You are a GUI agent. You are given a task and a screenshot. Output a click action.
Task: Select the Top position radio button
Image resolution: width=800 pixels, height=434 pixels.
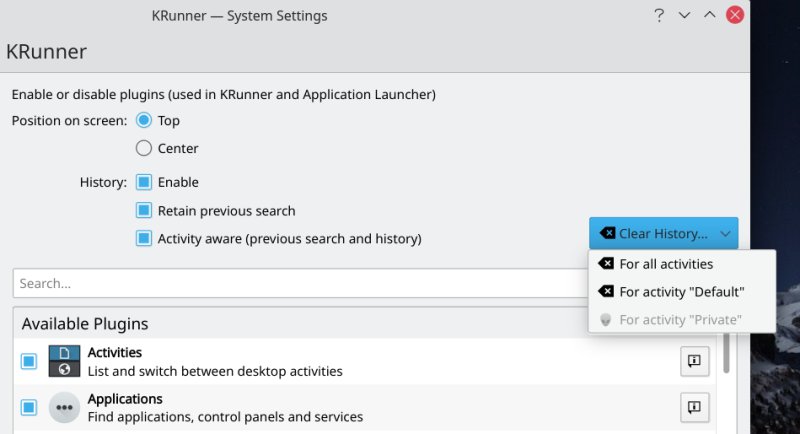[143, 120]
